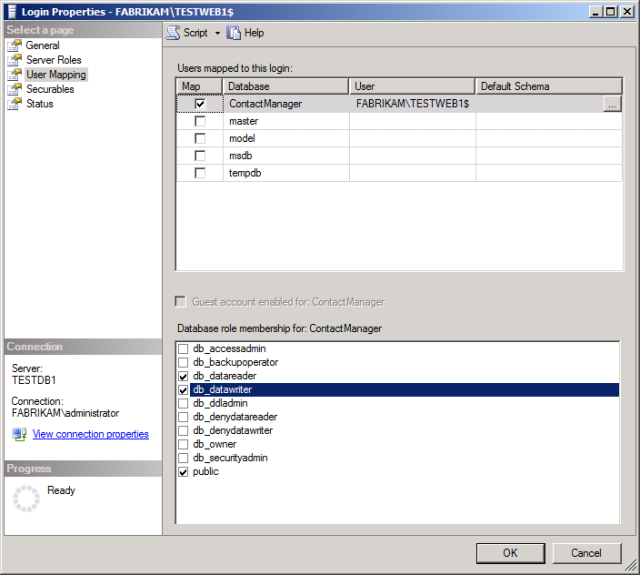Uncheck the ContactManager Map checkbox

(x=200, y=103)
